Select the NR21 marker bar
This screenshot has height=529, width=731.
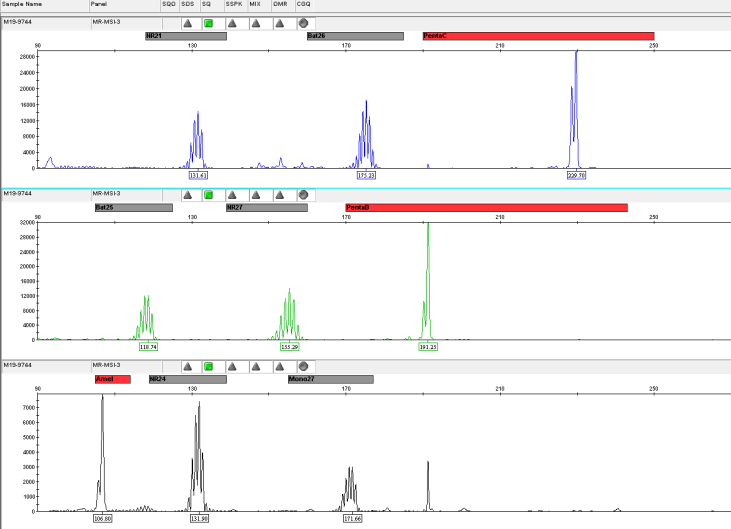pyautogui.click(x=185, y=36)
